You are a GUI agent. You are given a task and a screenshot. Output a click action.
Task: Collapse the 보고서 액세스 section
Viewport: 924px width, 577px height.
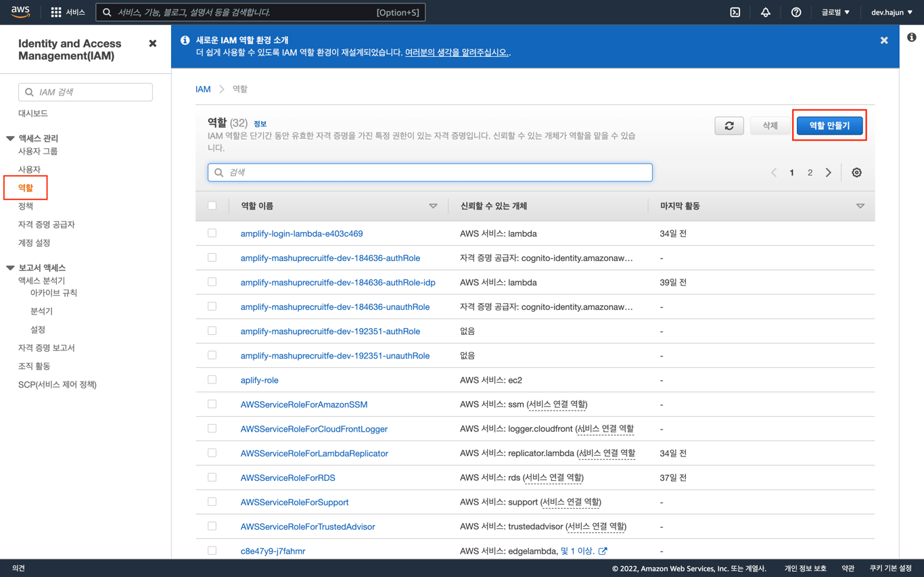[10, 268]
